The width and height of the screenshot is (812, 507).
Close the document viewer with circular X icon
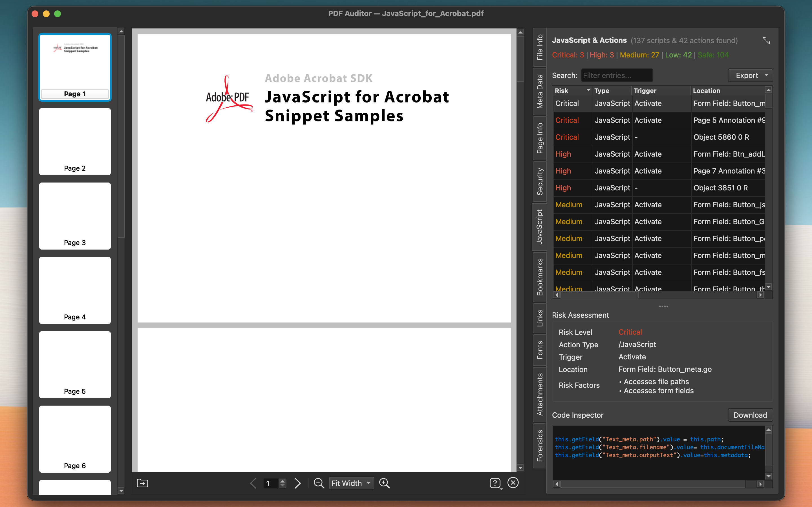point(513,483)
